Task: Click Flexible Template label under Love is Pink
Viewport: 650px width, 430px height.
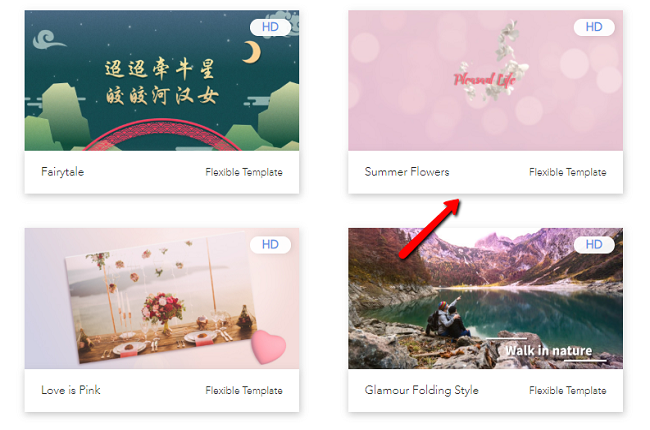Action: pyautogui.click(x=244, y=390)
